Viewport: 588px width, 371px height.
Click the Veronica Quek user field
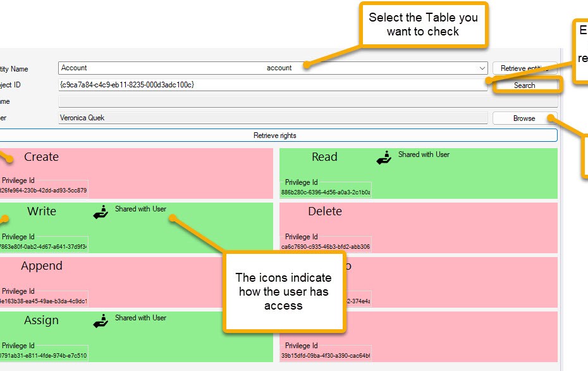pyautogui.click(x=273, y=118)
